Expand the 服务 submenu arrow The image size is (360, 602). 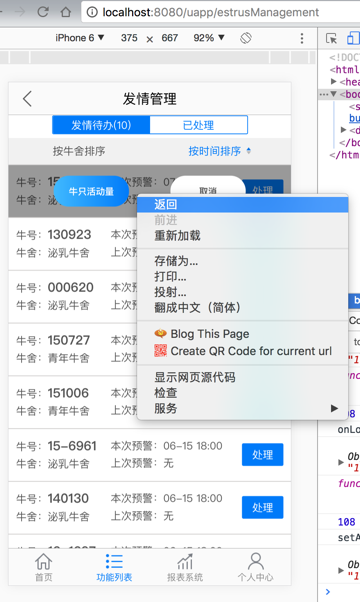(x=334, y=408)
